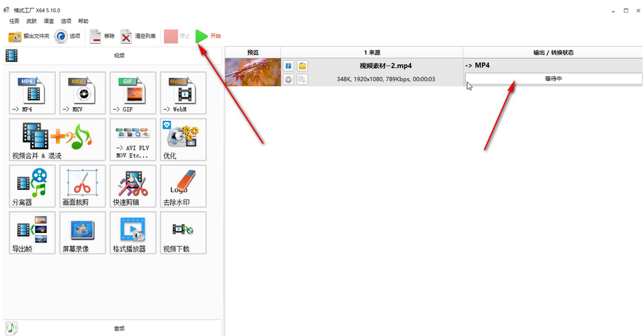This screenshot has width=644, height=336.
Task: Choose the -> WebM conversion tile
Action: pos(183,93)
